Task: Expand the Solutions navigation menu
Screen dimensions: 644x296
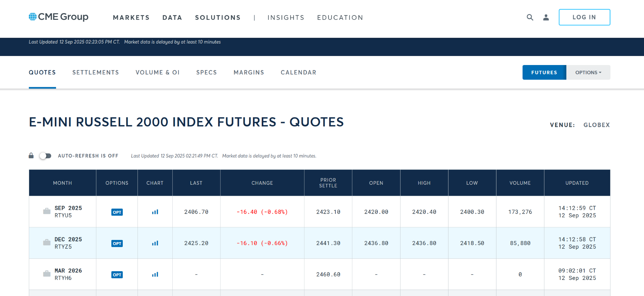Action: click(x=218, y=17)
